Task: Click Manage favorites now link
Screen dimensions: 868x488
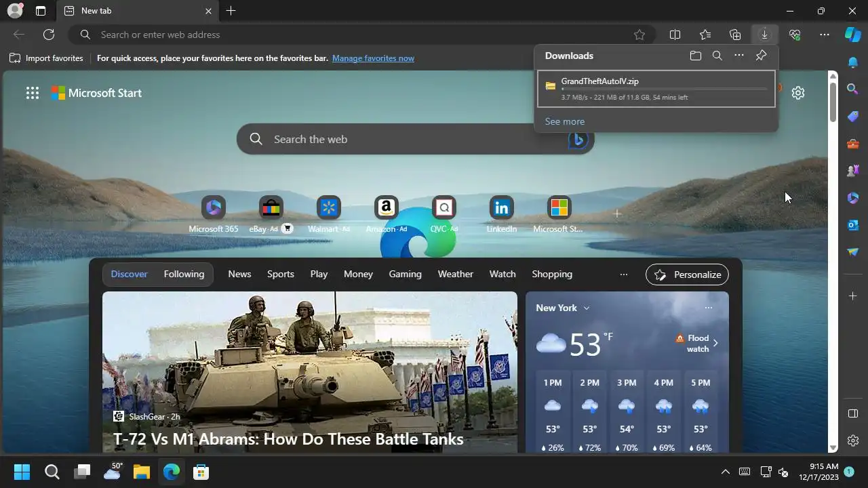Action: pos(373,58)
